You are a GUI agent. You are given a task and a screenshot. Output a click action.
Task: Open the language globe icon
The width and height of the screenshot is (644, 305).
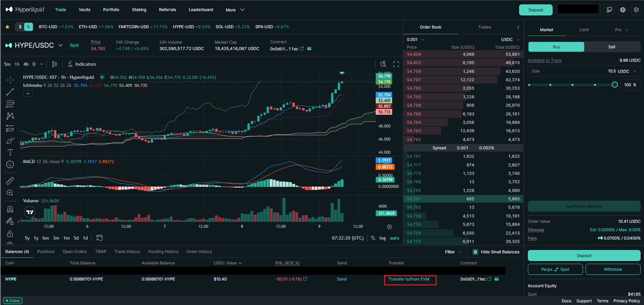pyautogui.click(x=623, y=10)
